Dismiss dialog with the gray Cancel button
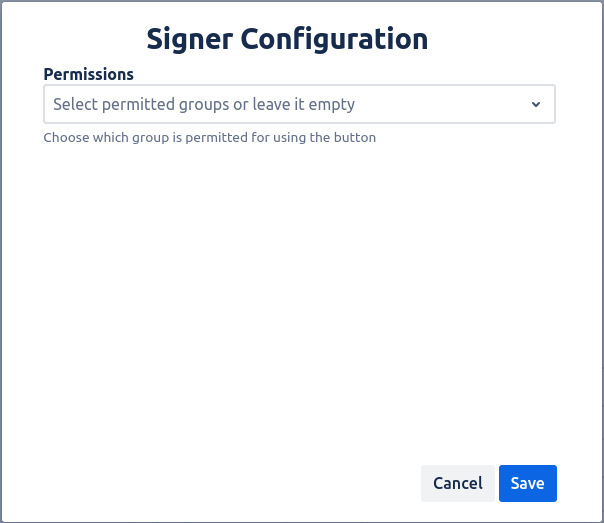This screenshot has width=604, height=523. coord(457,483)
